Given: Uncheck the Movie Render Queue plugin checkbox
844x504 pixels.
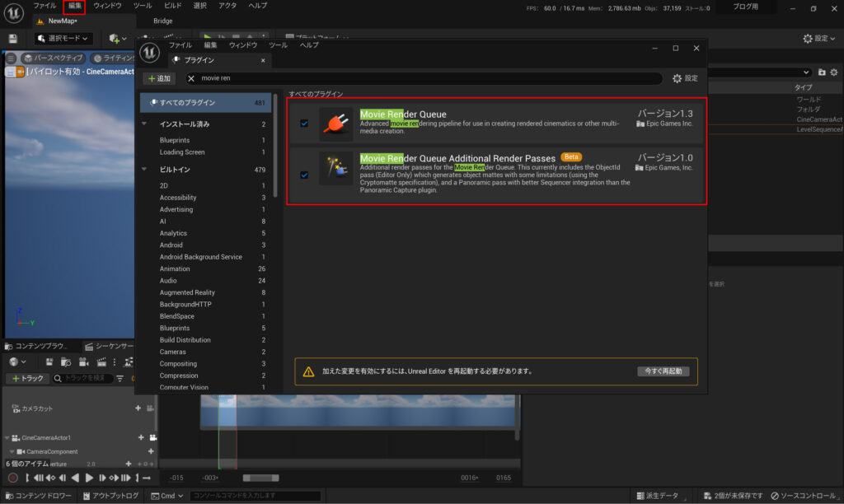Looking at the screenshot, I should [304, 124].
